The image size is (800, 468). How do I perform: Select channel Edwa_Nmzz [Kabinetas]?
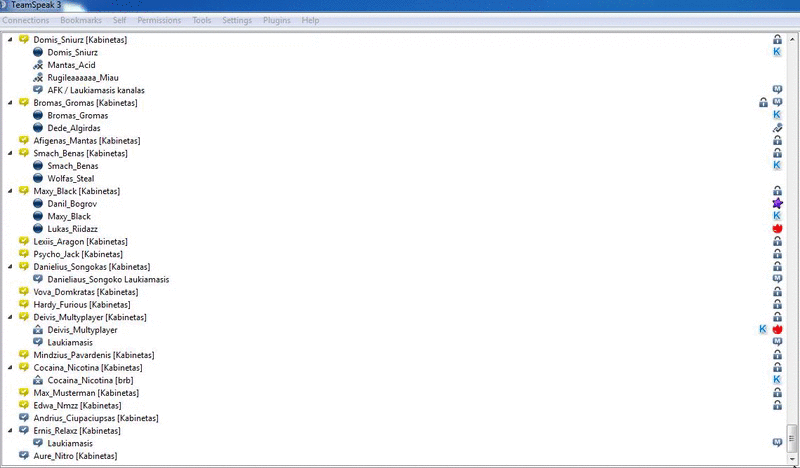[77, 405]
